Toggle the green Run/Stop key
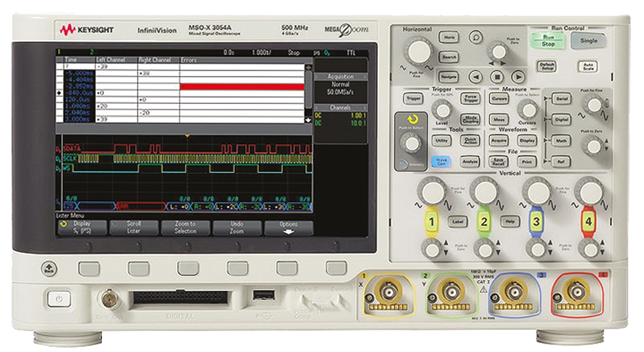The height and width of the screenshot is (352, 644). tap(548, 41)
